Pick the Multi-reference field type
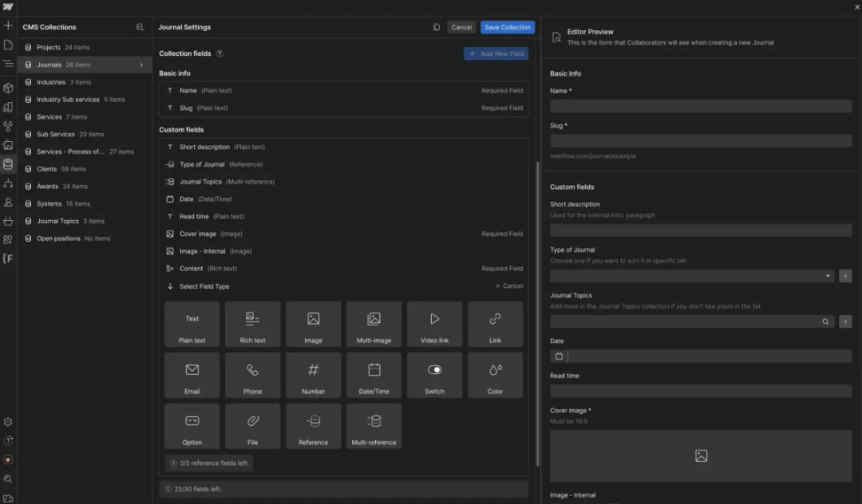The height and width of the screenshot is (504, 862). (x=374, y=425)
